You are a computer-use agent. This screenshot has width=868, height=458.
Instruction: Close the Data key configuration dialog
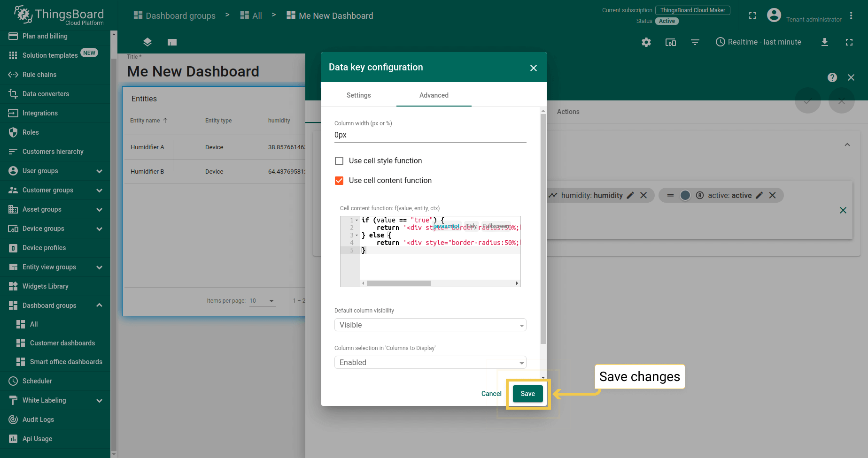(x=534, y=68)
